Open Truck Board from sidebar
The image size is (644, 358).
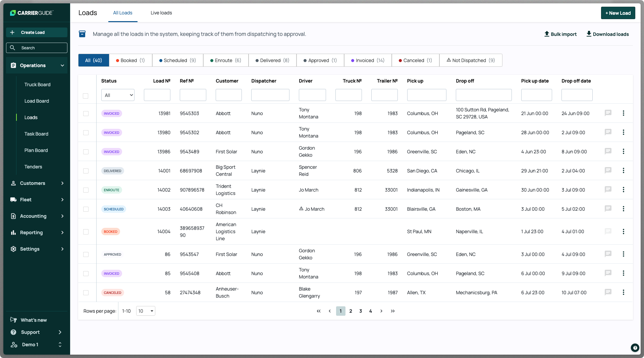click(x=37, y=85)
